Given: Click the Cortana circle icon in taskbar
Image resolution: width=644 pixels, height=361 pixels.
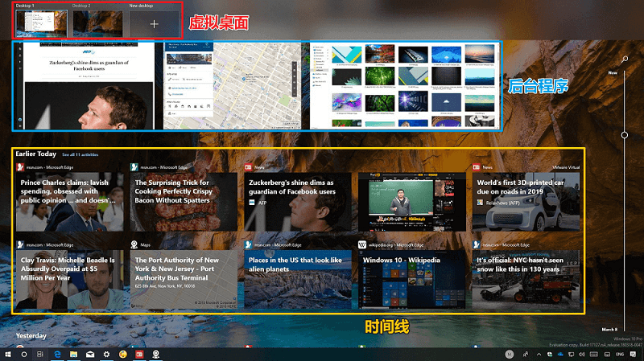Looking at the screenshot, I should pos(23,354).
